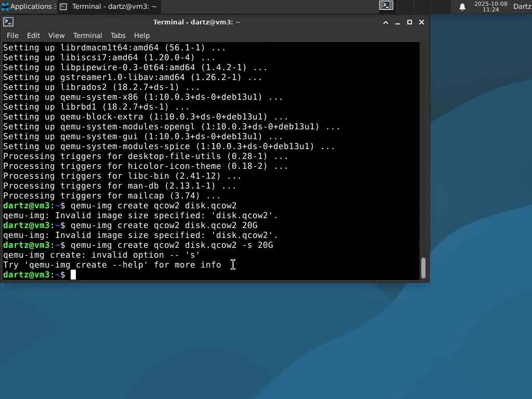The width and height of the screenshot is (532, 399).
Task: Click 'Setting up qemu-system-gui' line
Action: pyautogui.click(x=143, y=137)
